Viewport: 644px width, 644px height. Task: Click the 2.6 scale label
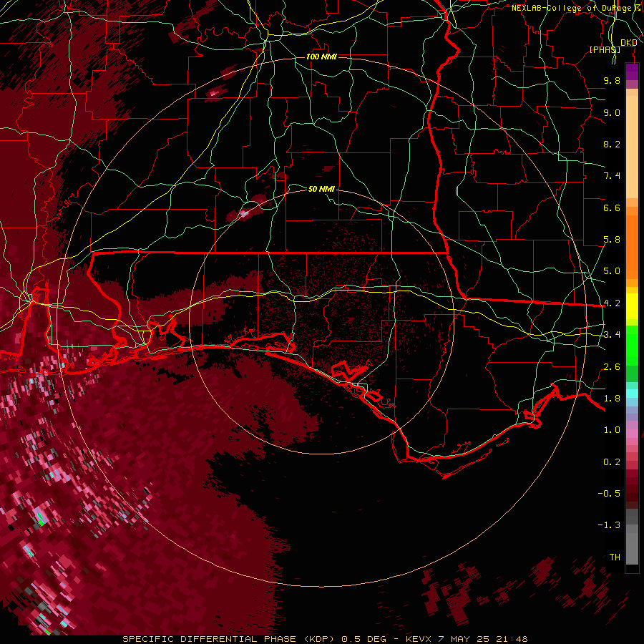612,367
